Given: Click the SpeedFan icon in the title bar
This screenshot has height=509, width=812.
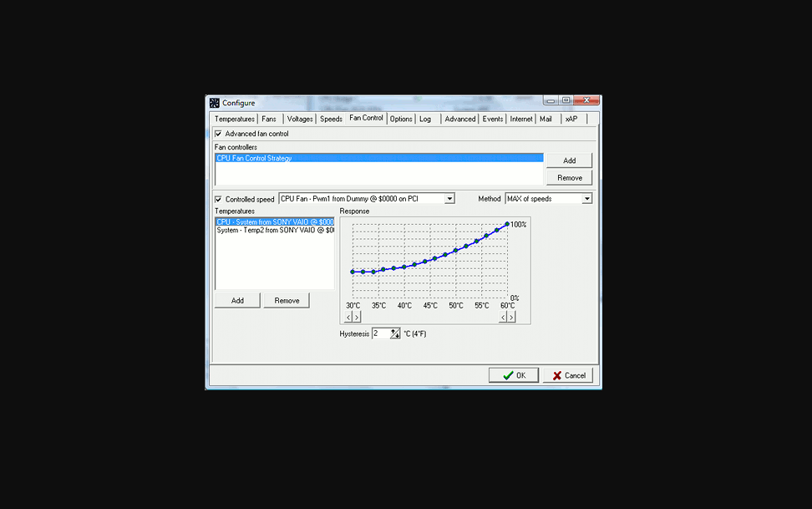Looking at the screenshot, I should click(x=215, y=102).
